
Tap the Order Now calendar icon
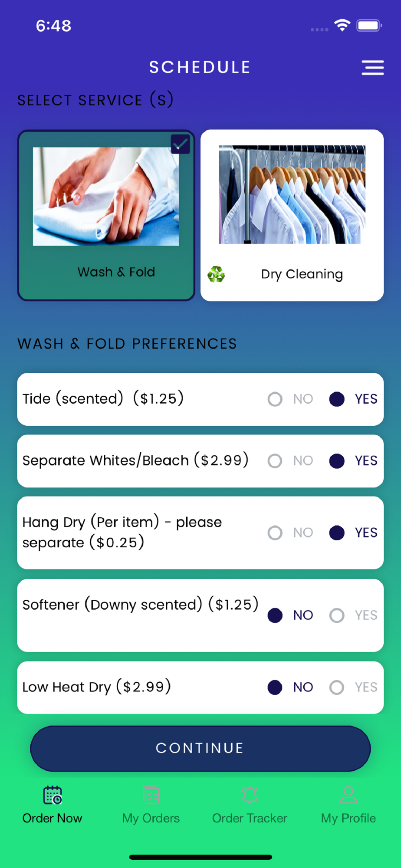[53, 795]
